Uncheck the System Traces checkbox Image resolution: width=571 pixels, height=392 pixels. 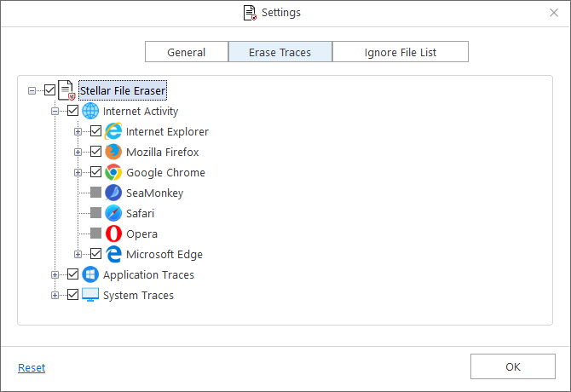point(72,295)
